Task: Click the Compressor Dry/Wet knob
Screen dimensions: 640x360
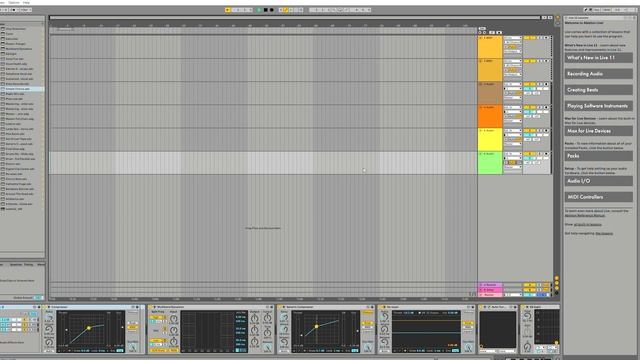Action: 133,347
